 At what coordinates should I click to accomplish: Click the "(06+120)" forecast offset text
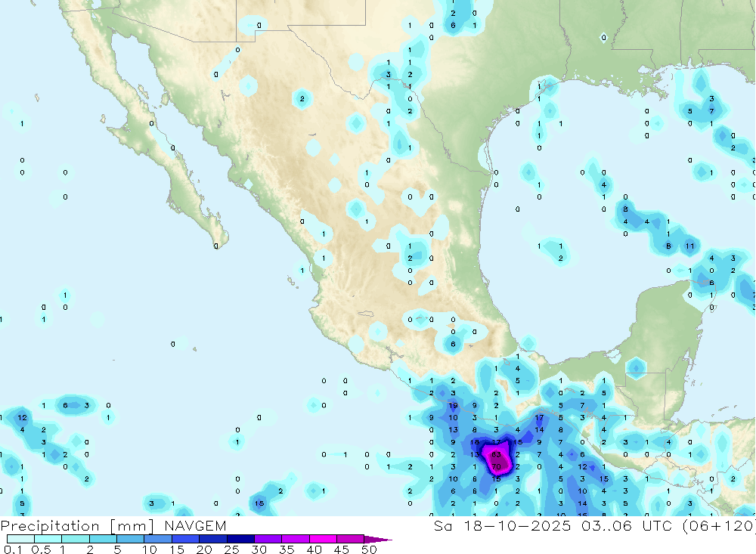pyautogui.click(x=718, y=526)
